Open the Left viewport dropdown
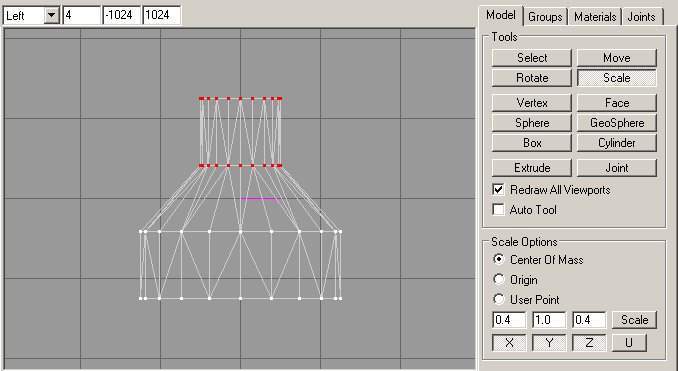678x371 pixels. click(51, 16)
